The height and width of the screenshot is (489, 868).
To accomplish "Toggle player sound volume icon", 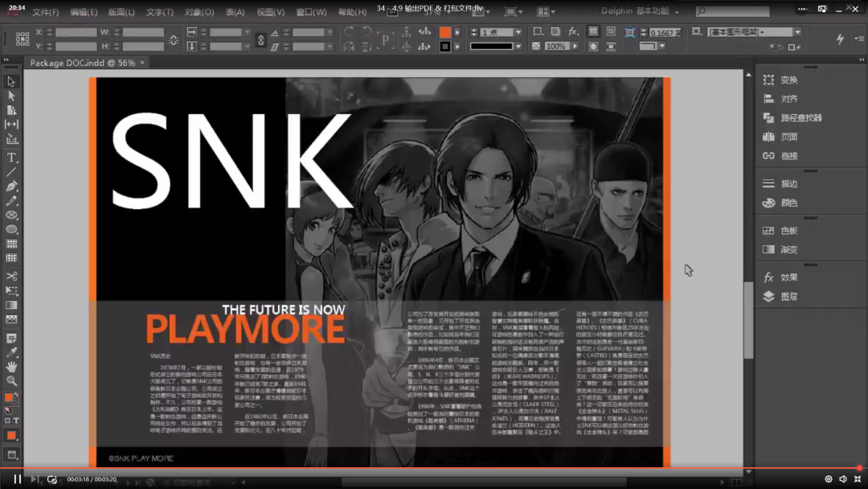I will 842,479.
